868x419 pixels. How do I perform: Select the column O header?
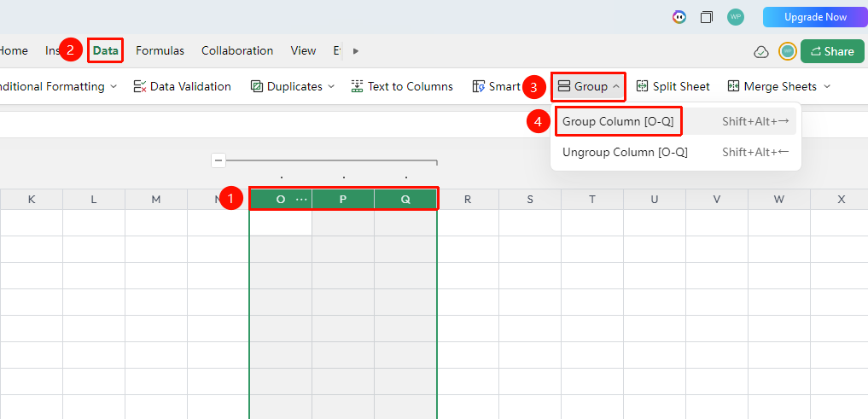click(x=280, y=200)
